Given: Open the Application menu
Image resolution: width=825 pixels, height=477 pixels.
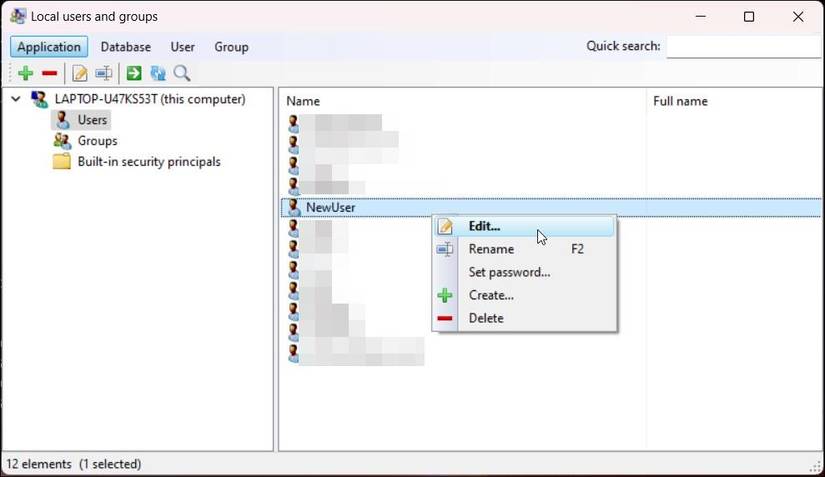Looking at the screenshot, I should coord(49,47).
